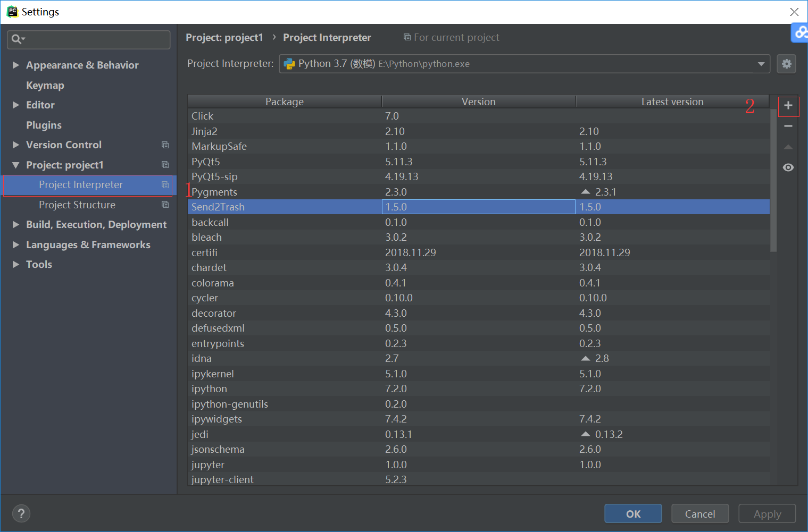Viewport: 808px width, 532px height.
Task: Click upgrade arrow beside Pygments 2.3.1
Action: pyautogui.click(x=586, y=192)
